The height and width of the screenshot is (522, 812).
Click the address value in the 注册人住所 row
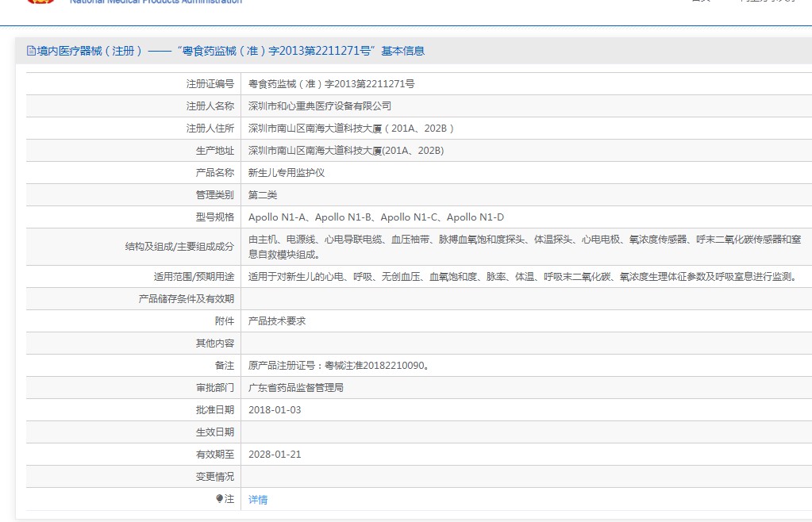coord(351,129)
